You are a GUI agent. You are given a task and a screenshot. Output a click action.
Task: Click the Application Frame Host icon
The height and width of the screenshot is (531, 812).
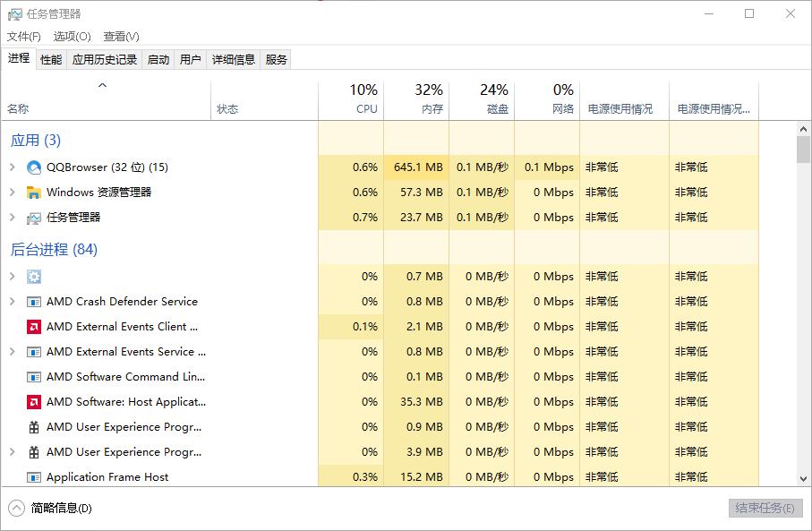34,477
